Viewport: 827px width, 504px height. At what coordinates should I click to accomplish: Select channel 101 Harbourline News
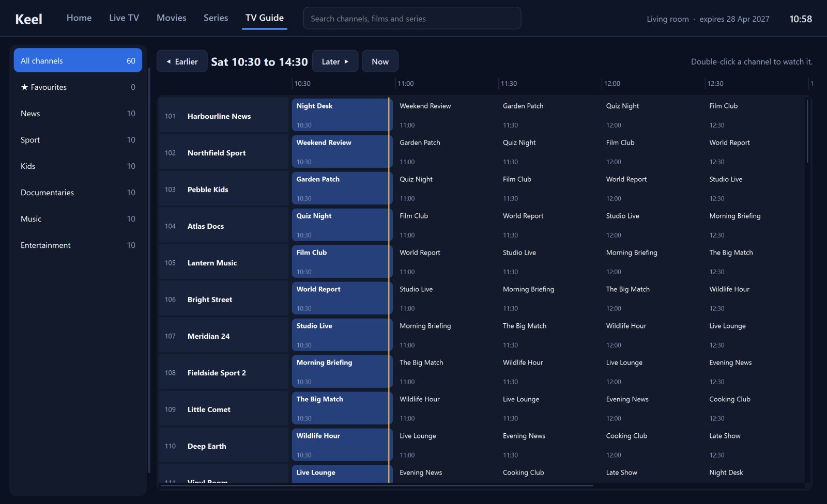[224, 116]
